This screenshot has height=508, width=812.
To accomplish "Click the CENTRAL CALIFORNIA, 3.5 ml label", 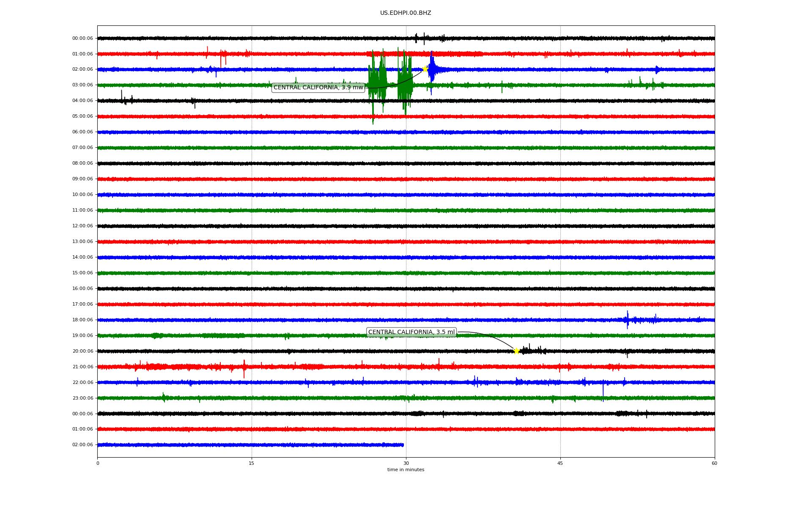I will coord(411,332).
